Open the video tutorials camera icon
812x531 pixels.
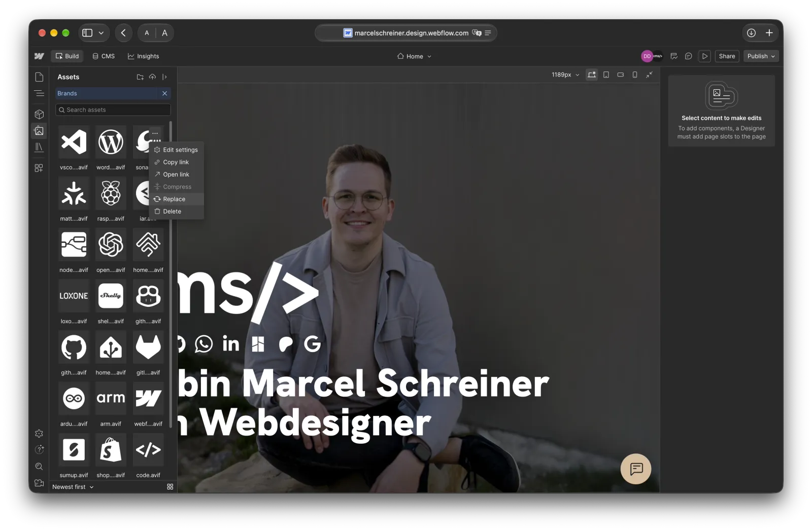(x=39, y=483)
